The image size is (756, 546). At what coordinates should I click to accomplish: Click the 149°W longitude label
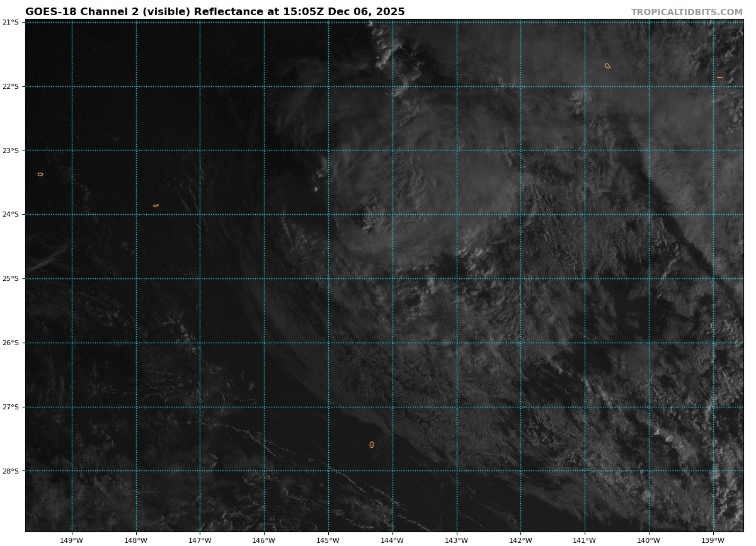coord(71,540)
